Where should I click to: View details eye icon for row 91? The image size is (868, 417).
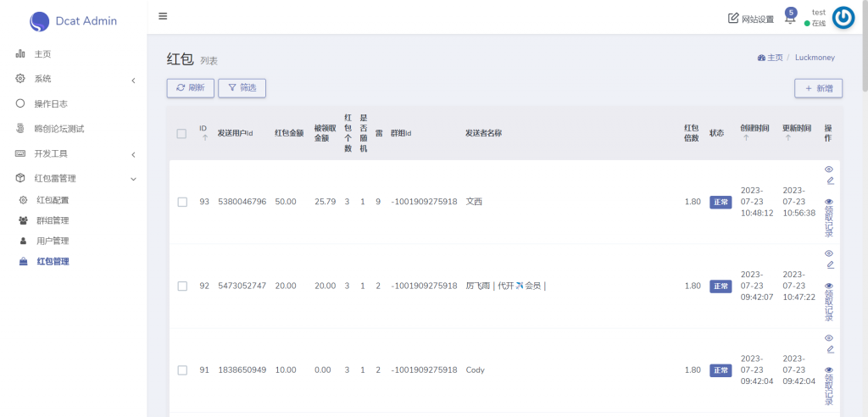point(829,338)
